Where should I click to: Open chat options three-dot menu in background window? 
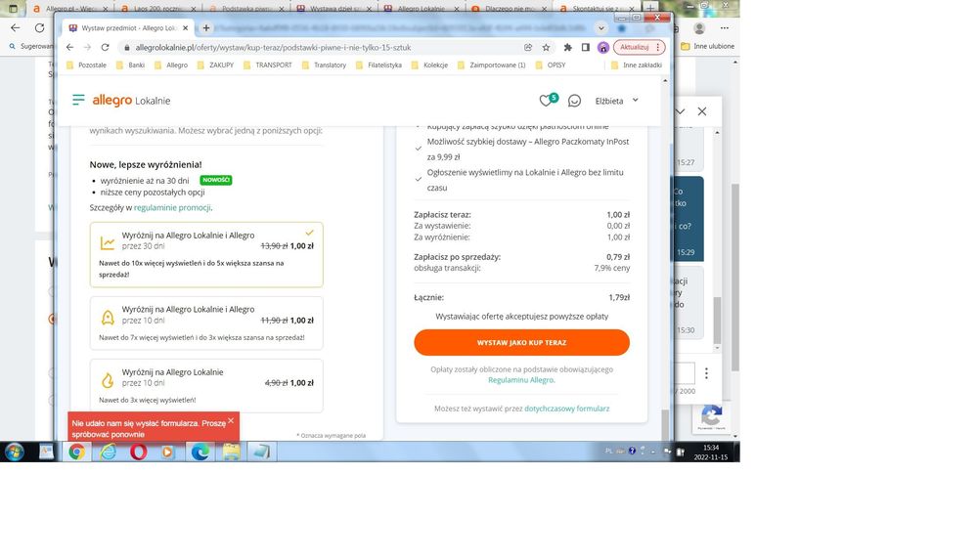point(706,373)
